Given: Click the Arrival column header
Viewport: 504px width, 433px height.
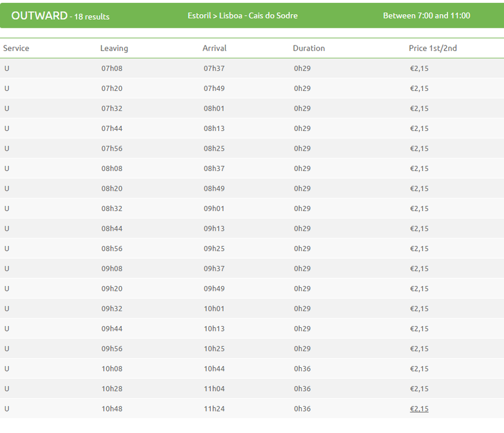Looking at the screenshot, I should [215, 48].
